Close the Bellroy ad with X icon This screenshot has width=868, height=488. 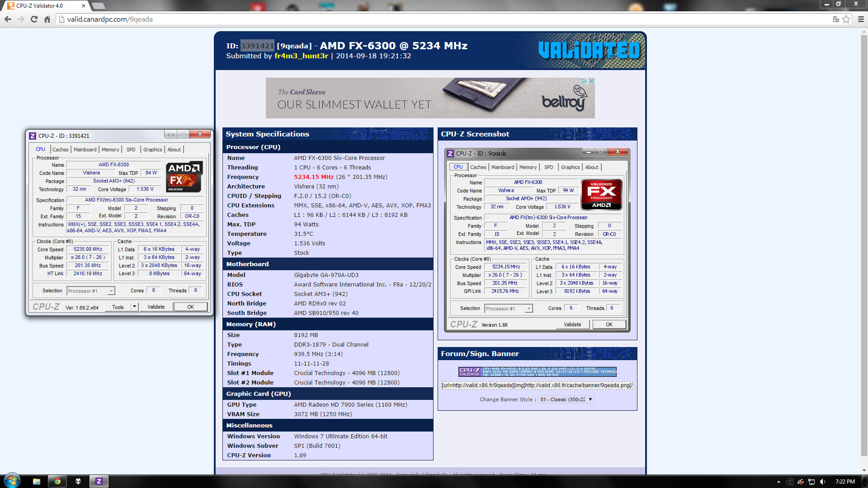click(591, 81)
